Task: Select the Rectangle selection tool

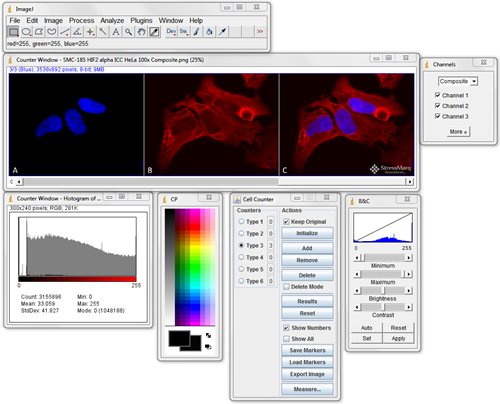Action: click(13, 32)
